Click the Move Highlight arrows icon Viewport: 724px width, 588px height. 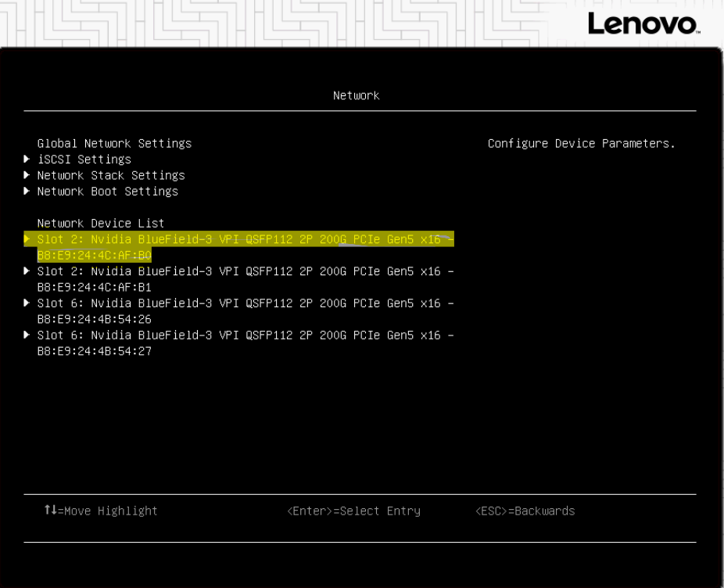[x=51, y=510]
